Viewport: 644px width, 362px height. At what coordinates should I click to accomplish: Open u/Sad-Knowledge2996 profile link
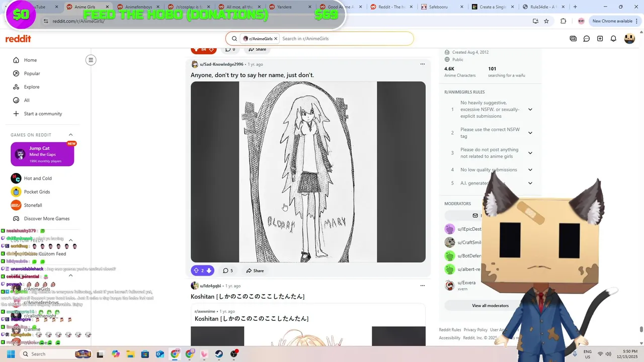(221, 64)
